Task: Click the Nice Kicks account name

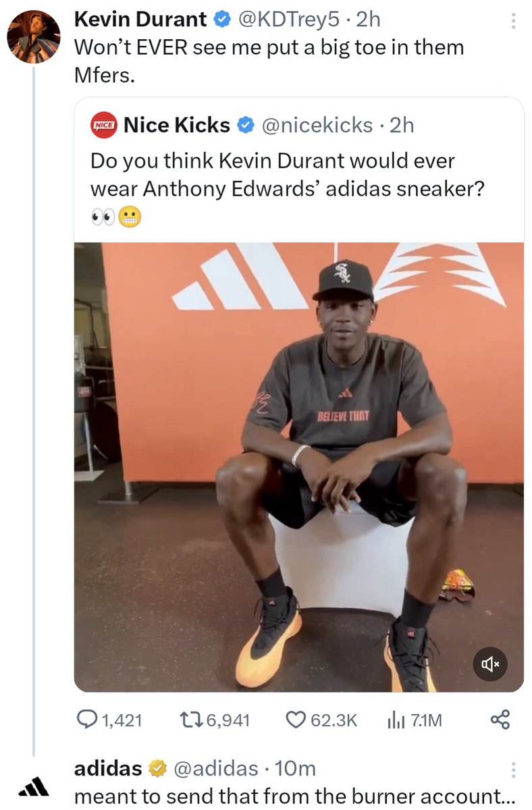Action: pos(177,125)
